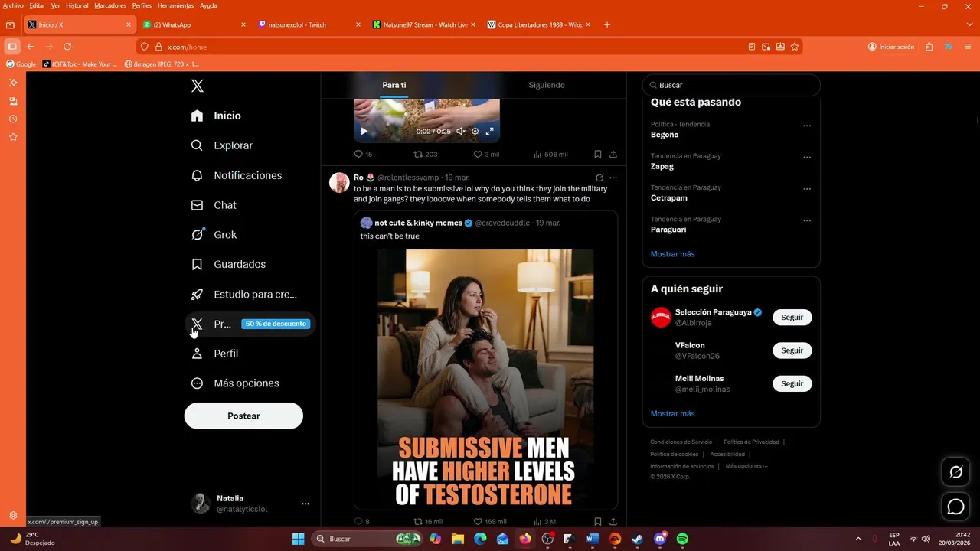Image resolution: width=980 pixels, height=551 pixels.
Task: Open Steam from the taskbar
Action: [x=637, y=539]
